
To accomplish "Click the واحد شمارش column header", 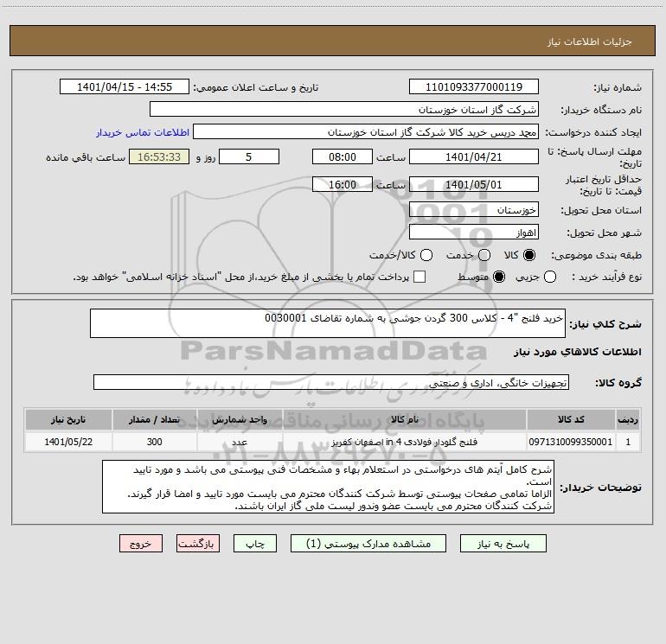I will pos(240,419).
